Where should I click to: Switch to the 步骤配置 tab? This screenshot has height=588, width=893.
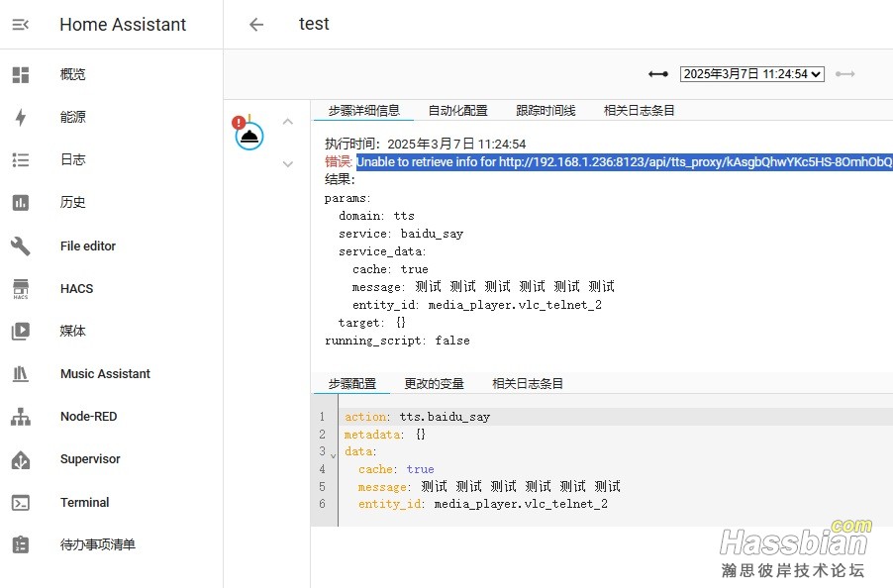pyautogui.click(x=352, y=384)
